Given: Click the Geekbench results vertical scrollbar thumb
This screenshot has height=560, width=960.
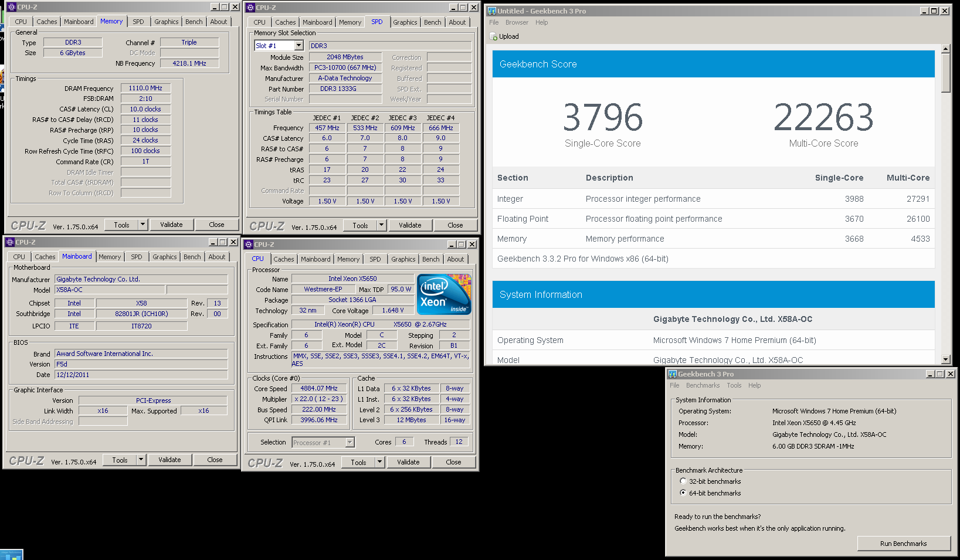Looking at the screenshot, I should tap(945, 73).
